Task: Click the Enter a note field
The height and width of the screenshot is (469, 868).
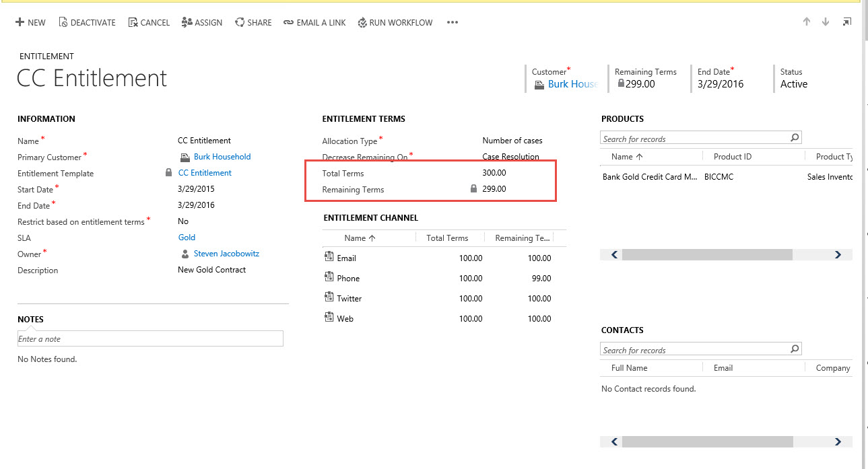Action: pos(150,338)
